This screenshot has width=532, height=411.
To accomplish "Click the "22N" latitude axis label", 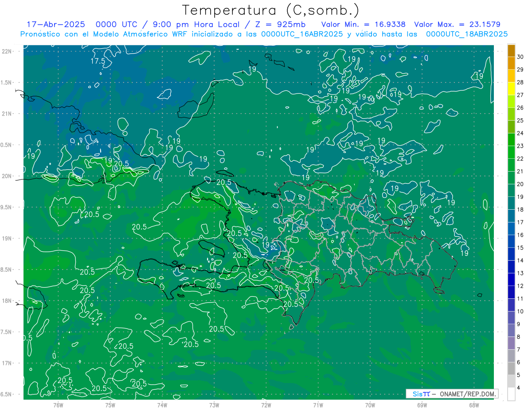I will (7, 51).
